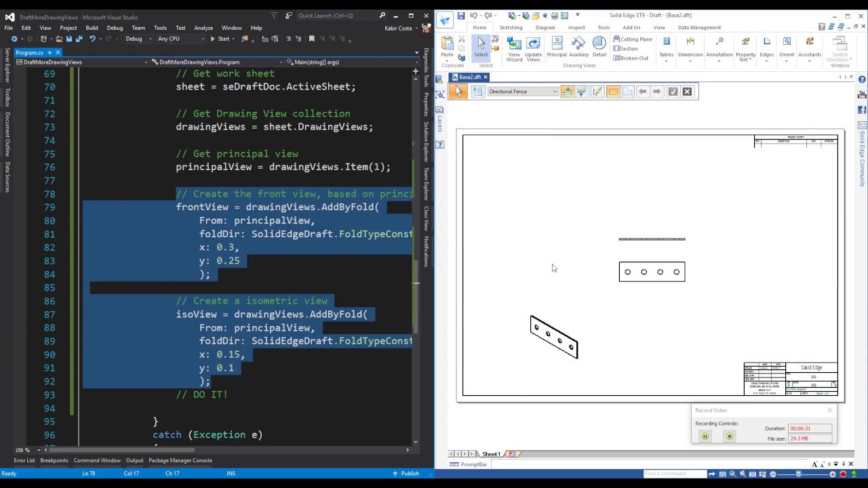This screenshot has width=868, height=488.
Task: Stop the video recording
Action: [730, 436]
